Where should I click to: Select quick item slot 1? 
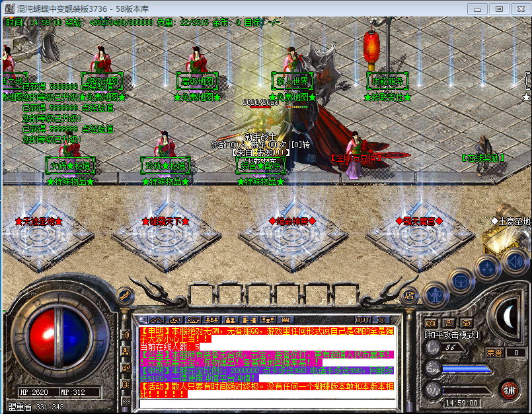[203, 294]
